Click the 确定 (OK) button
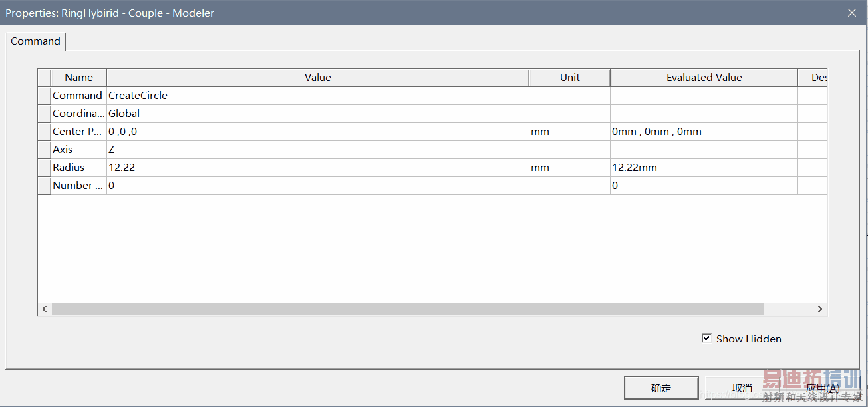This screenshot has height=407, width=868. (661, 388)
